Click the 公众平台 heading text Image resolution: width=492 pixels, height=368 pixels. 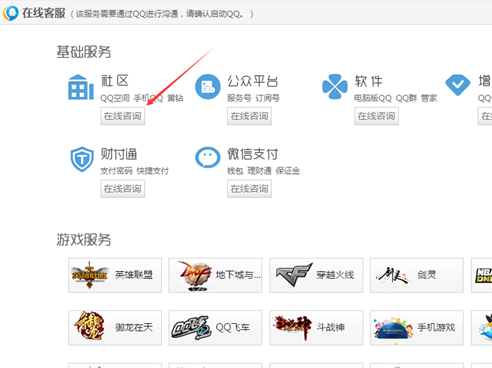pos(253,81)
